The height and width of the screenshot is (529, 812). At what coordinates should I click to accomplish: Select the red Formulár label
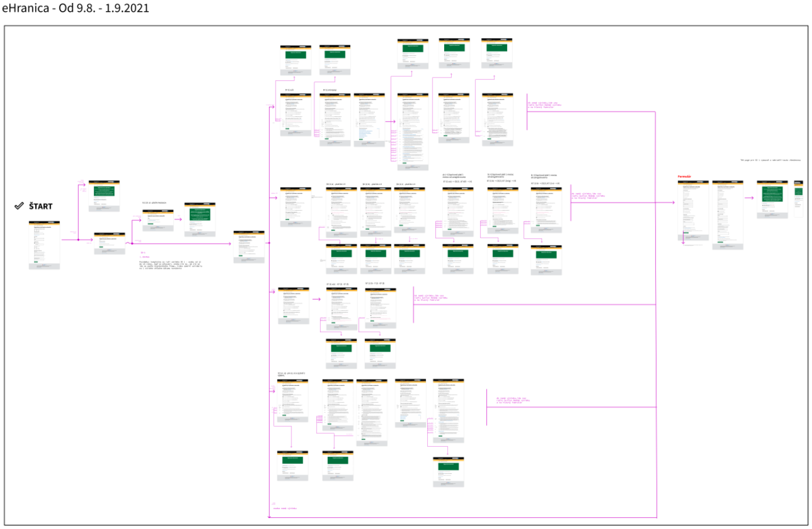click(684, 177)
